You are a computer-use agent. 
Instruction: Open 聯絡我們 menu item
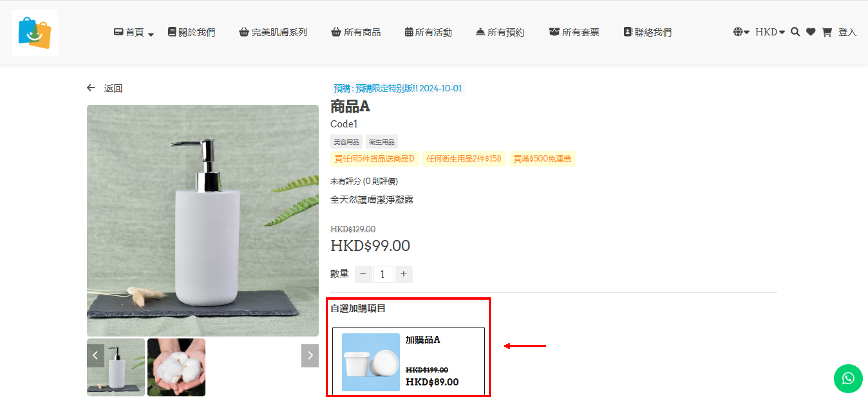[x=648, y=32]
